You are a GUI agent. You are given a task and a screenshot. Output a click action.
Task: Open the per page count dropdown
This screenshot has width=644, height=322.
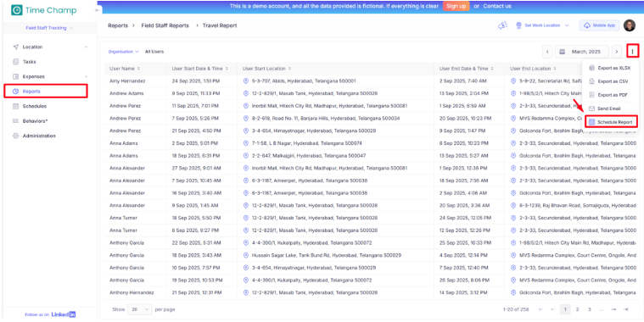(140, 309)
